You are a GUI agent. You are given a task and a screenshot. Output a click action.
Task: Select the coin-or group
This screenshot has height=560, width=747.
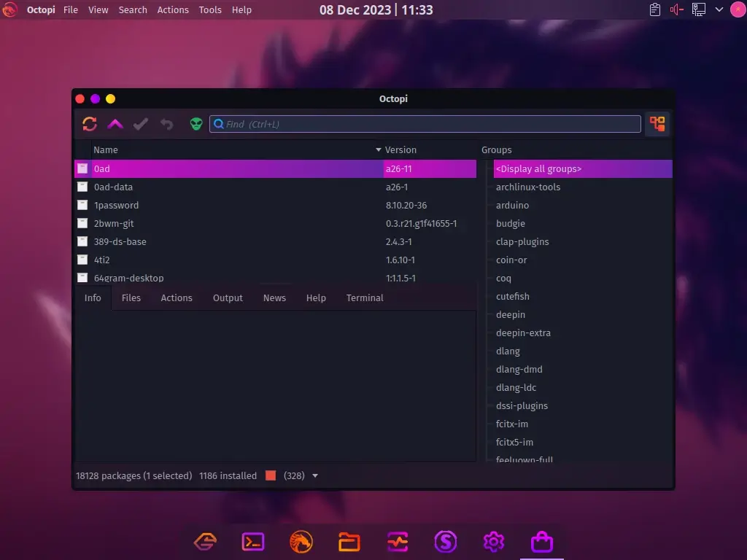[511, 260]
